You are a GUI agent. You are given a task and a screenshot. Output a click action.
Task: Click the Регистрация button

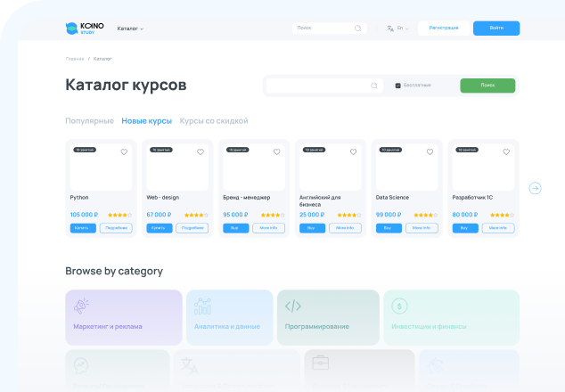pyautogui.click(x=443, y=28)
